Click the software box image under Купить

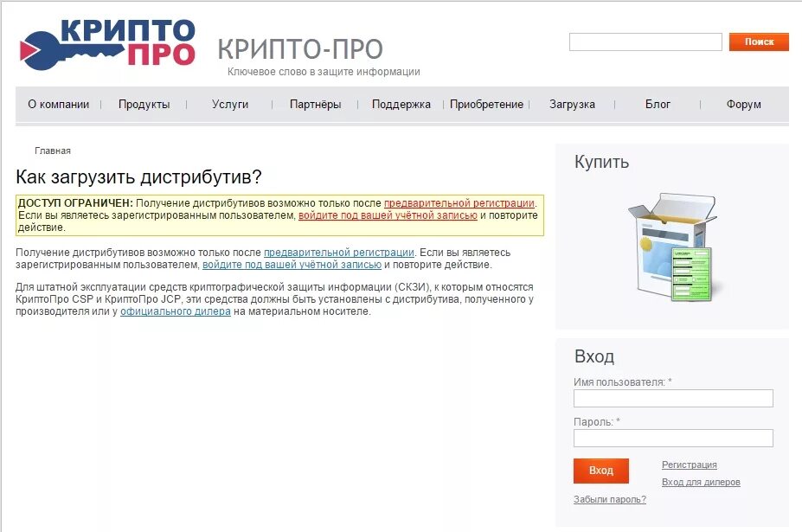point(672,247)
